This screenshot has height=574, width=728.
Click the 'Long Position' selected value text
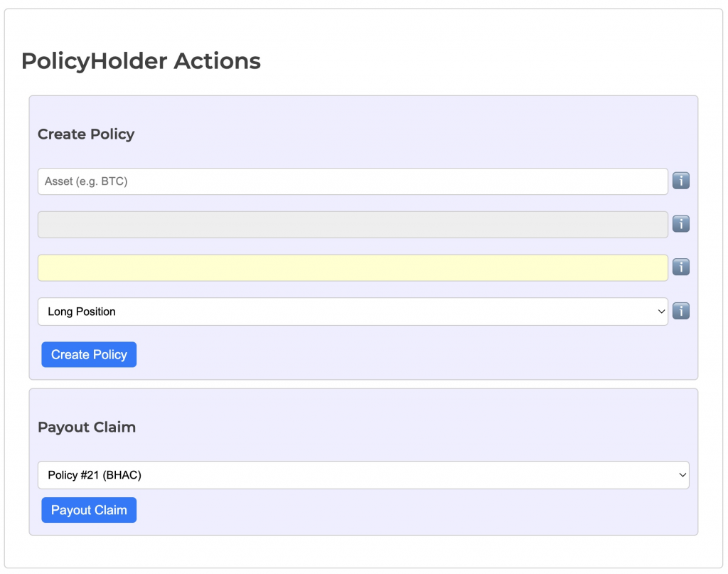[82, 312]
